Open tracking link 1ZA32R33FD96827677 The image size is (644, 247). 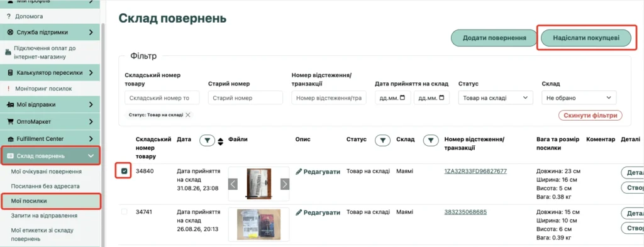(x=475, y=171)
